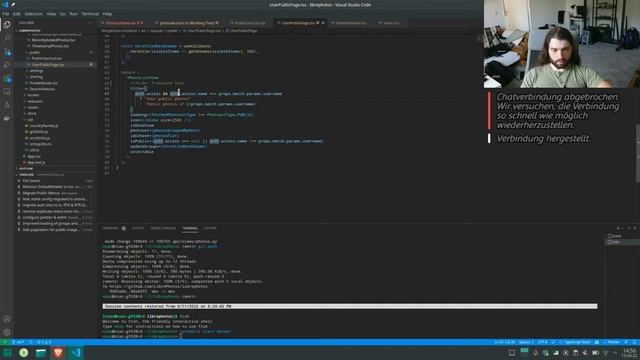
Task: Open the Go menu
Action: (x=63, y=14)
